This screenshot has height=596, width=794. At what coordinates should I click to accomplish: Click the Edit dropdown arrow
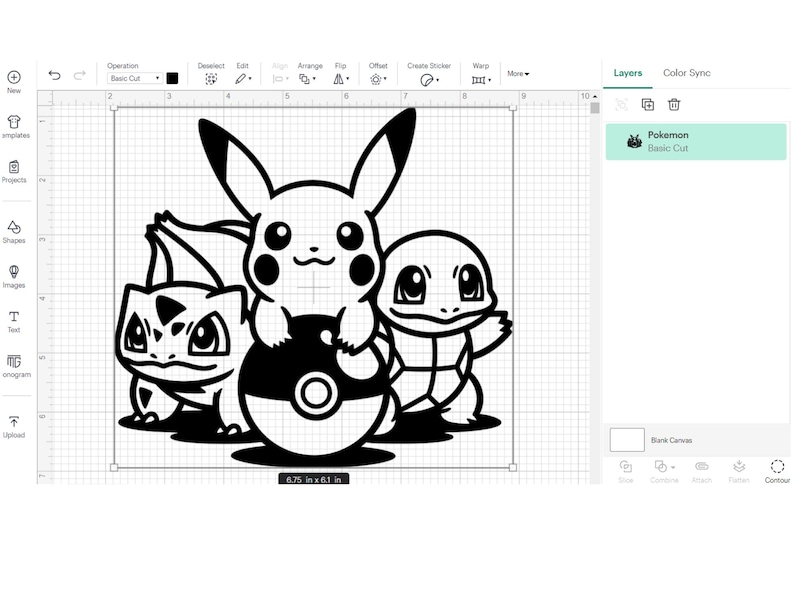250,79
